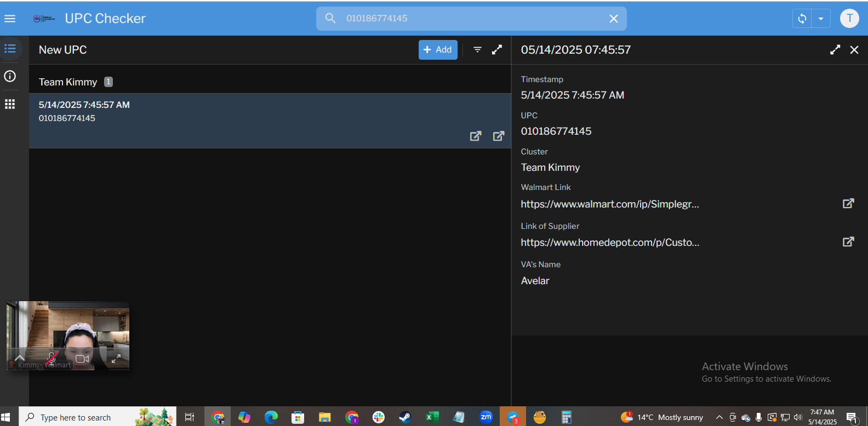This screenshot has width=868, height=426.
Task: Expand the New UPC list panel
Action: tap(497, 50)
